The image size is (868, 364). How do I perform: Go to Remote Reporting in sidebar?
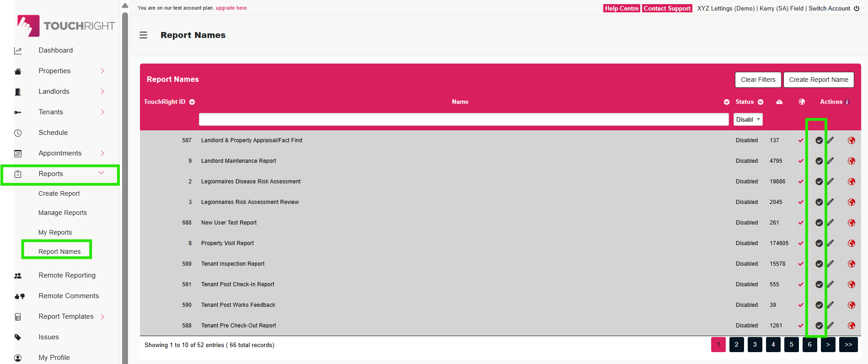click(x=67, y=275)
